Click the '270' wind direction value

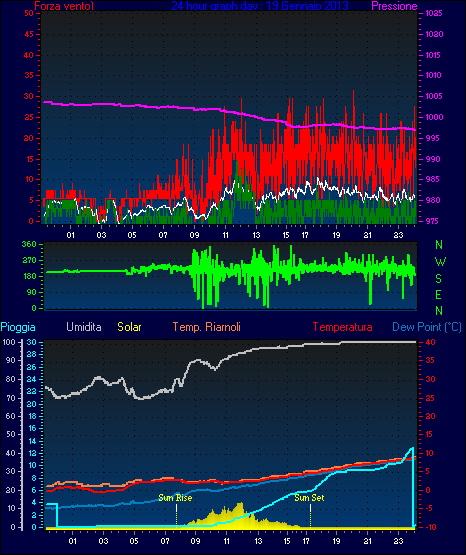pos(29,261)
